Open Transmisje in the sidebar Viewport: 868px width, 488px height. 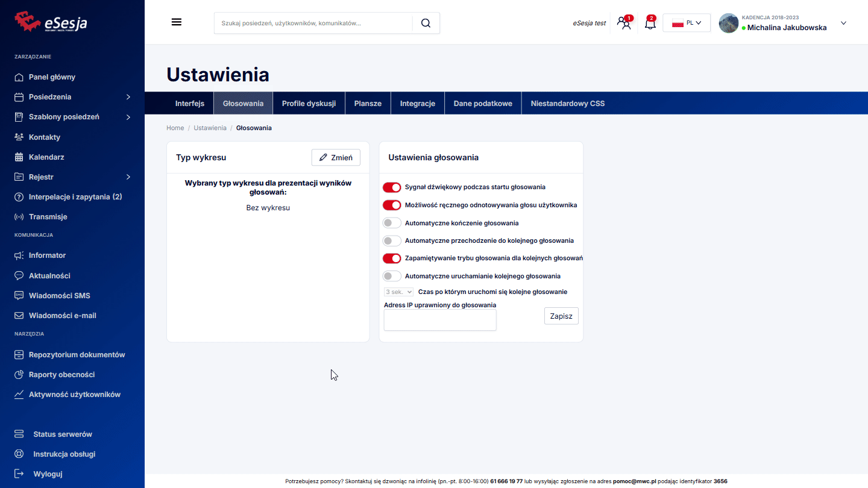pos(48,217)
